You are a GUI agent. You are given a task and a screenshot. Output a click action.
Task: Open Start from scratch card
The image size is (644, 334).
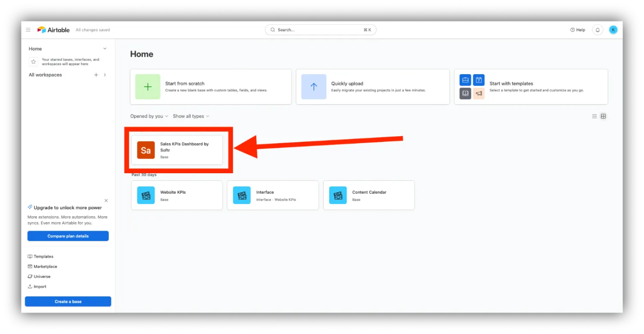[x=211, y=87]
